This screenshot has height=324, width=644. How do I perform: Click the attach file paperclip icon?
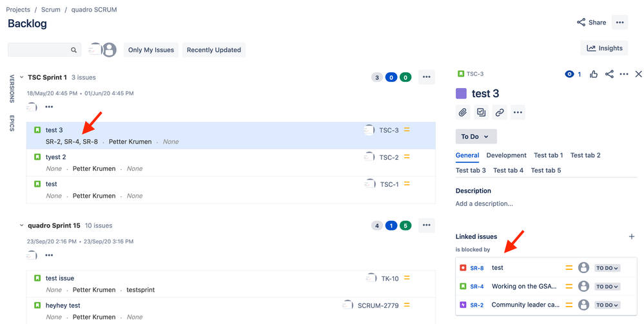463,112
